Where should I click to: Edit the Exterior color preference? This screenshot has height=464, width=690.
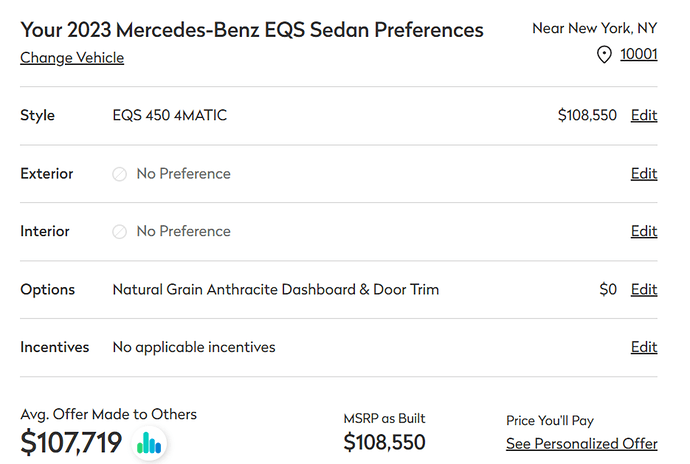point(644,173)
